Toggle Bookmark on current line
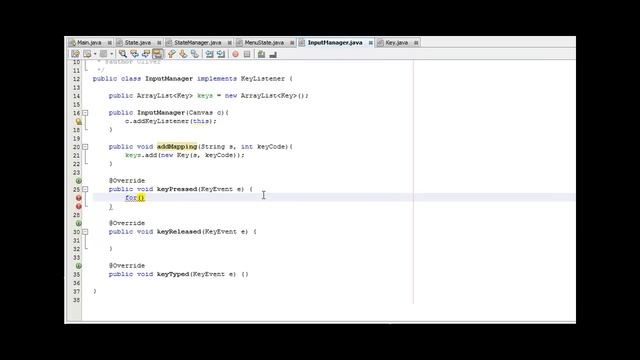The width and height of the screenshot is (640, 360). click(195, 54)
